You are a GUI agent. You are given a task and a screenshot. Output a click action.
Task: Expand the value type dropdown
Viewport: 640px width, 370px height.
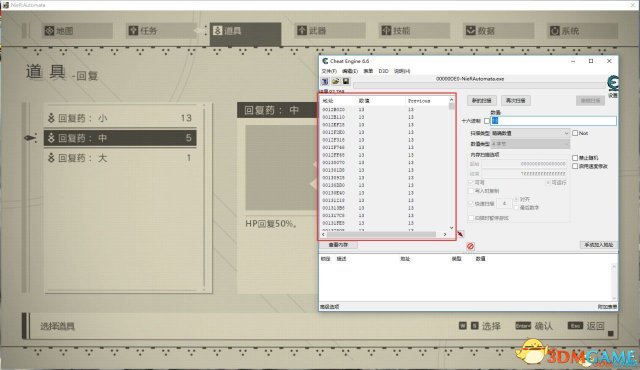tap(530, 144)
